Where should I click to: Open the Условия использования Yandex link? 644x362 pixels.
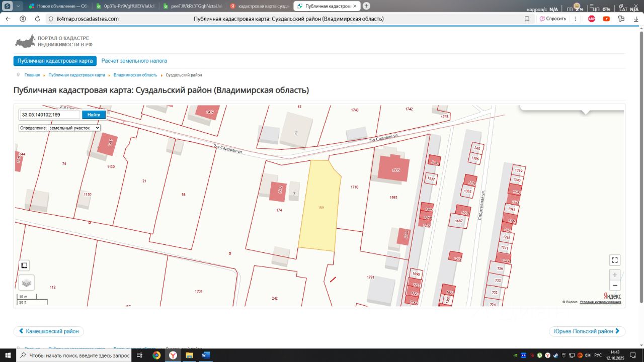(600, 302)
